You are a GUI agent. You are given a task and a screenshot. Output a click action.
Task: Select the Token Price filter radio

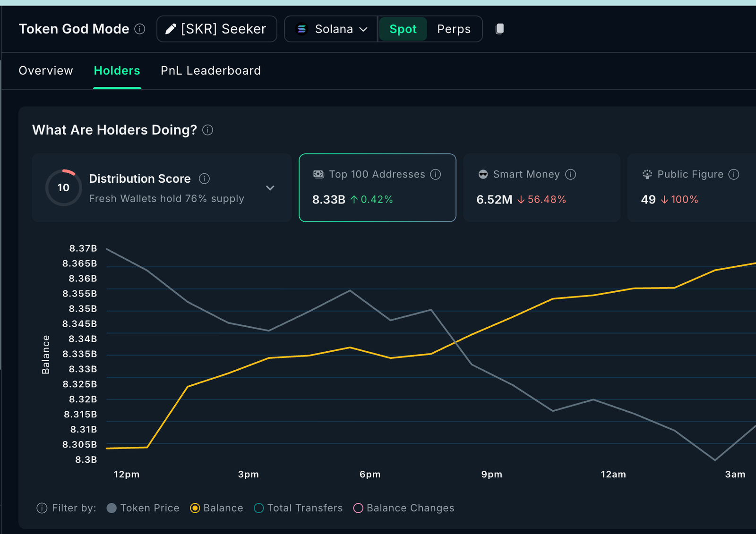click(x=112, y=508)
